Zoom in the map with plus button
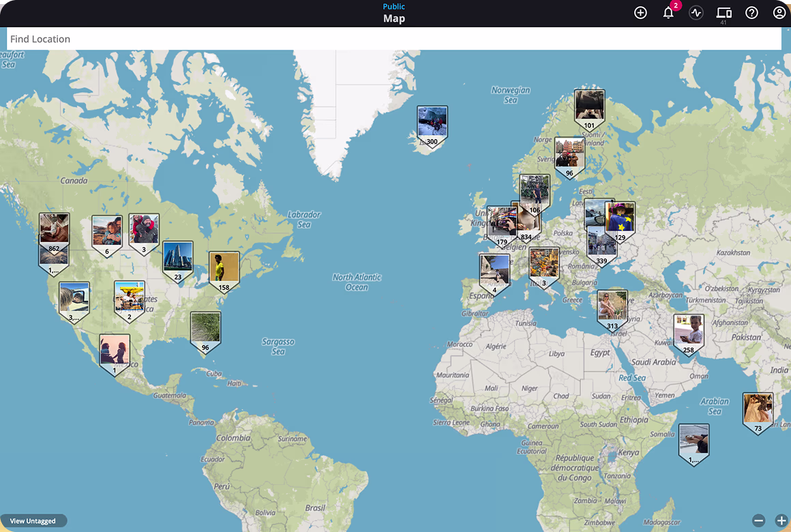Viewport: 791px width, 532px height. click(781, 520)
